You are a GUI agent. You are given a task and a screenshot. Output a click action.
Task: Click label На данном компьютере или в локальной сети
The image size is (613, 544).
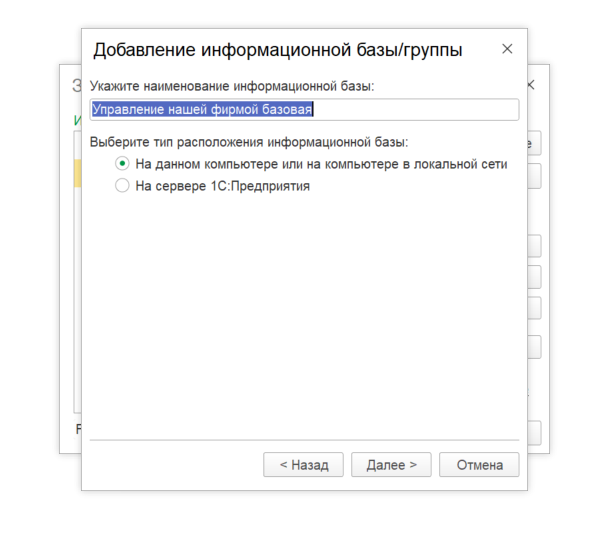pos(320,164)
